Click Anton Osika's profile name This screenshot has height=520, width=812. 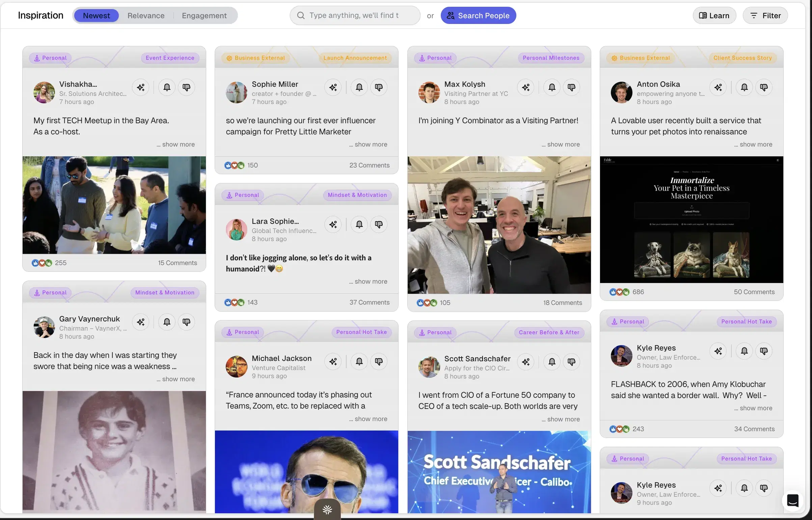click(x=658, y=84)
